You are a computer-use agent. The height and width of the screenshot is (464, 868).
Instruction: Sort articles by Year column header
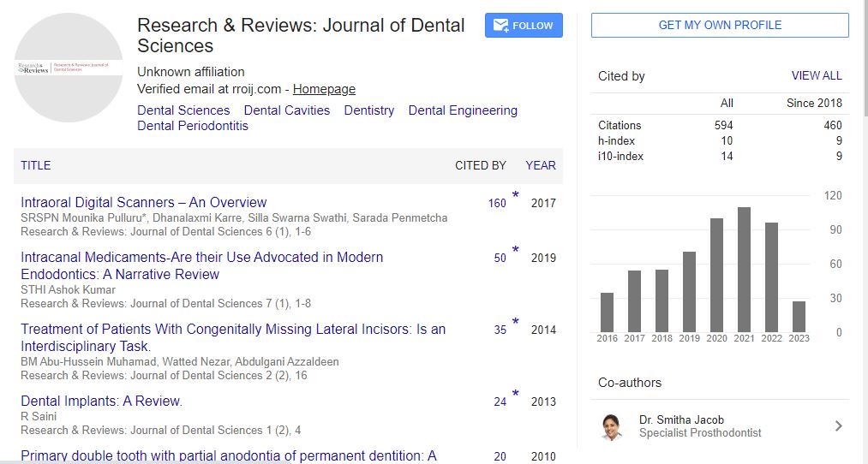(540, 165)
